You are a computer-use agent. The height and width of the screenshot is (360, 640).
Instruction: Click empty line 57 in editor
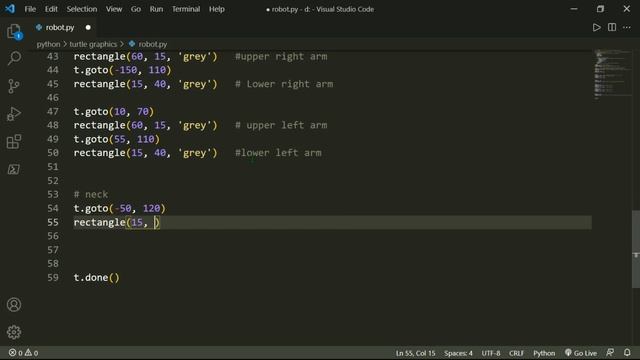click(332, 250)
